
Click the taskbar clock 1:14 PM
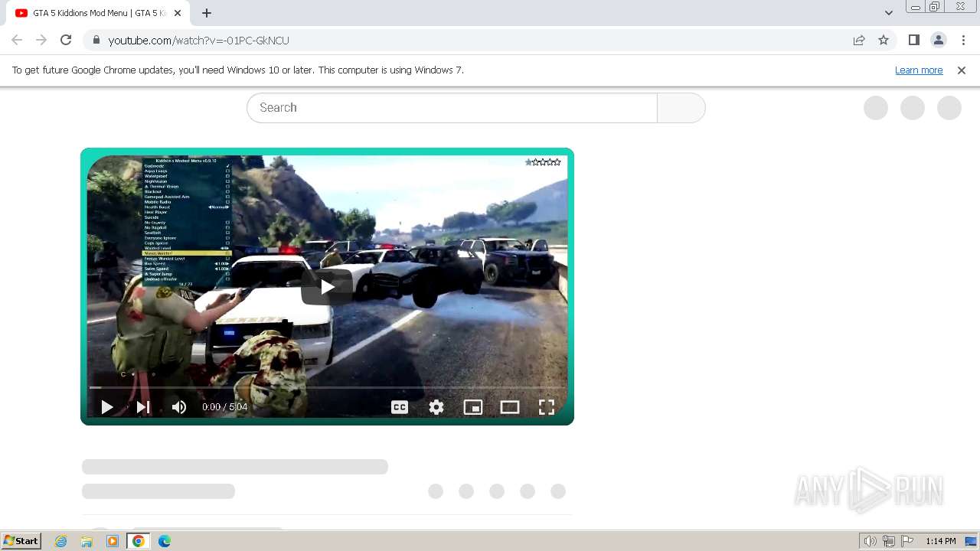pos(940,541)
